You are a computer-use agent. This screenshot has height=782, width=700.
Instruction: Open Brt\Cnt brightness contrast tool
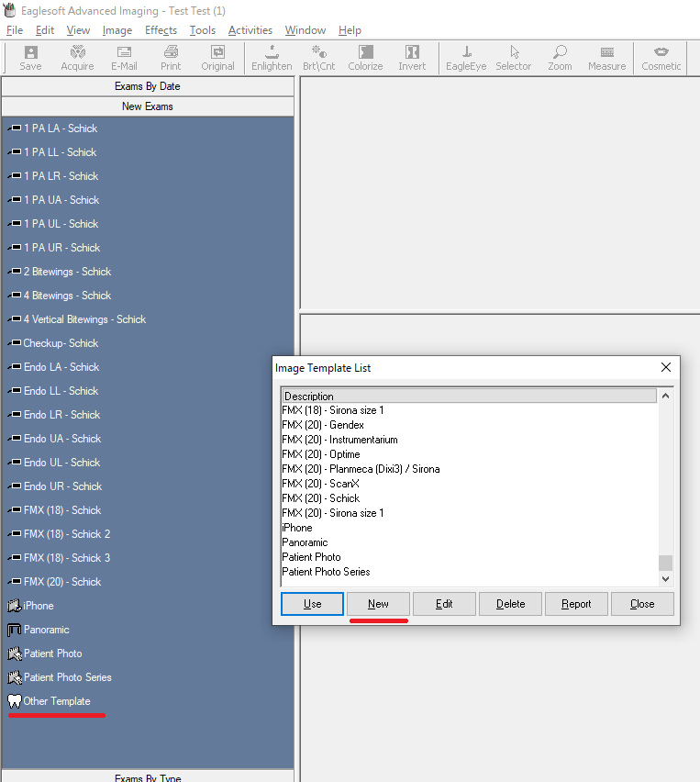click(318, 58)
